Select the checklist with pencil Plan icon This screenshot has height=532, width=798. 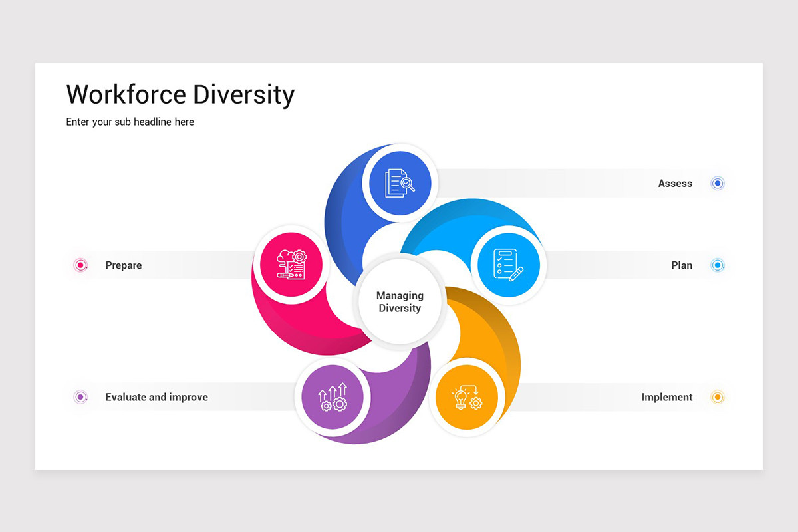click(508, 265)
